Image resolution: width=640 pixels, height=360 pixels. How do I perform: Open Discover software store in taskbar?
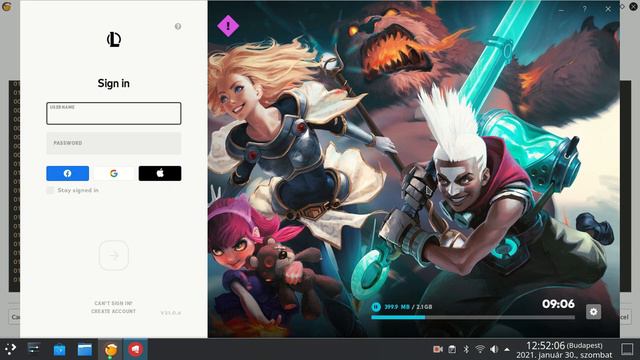tap(60, 350)
